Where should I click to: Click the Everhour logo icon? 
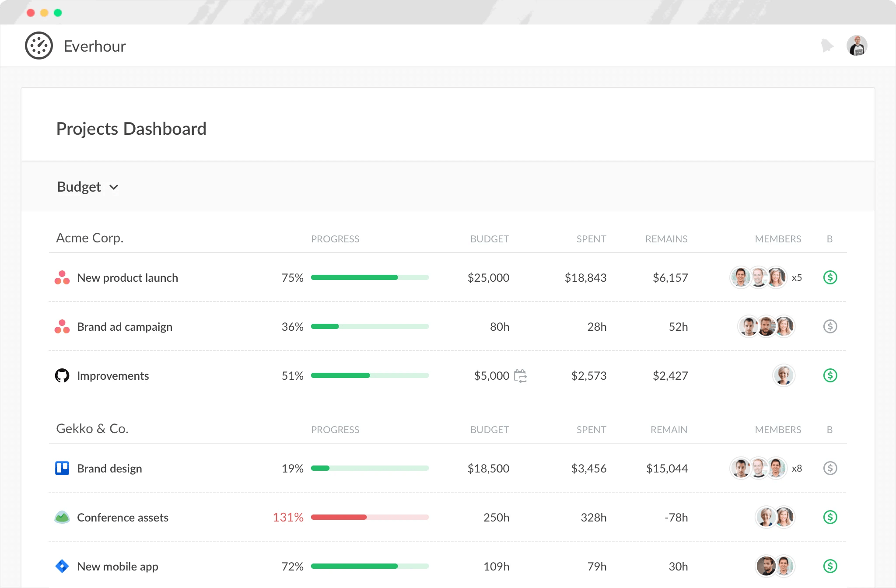point(39,45)
